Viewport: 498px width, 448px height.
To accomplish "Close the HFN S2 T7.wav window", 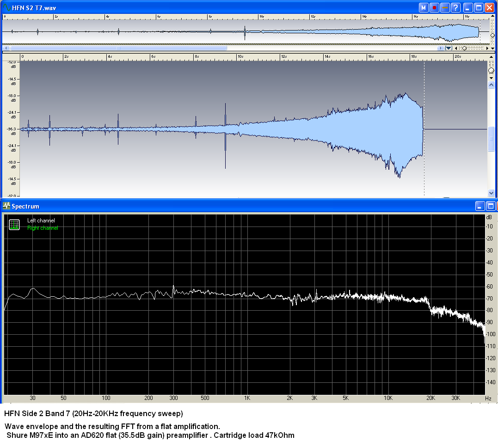I will (x=489, y=7).
